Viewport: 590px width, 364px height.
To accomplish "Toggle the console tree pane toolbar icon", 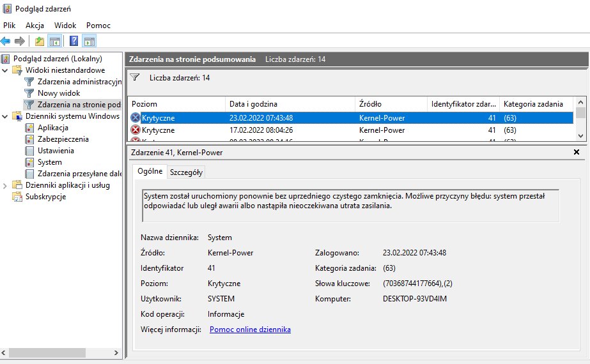I will [54, 41].
